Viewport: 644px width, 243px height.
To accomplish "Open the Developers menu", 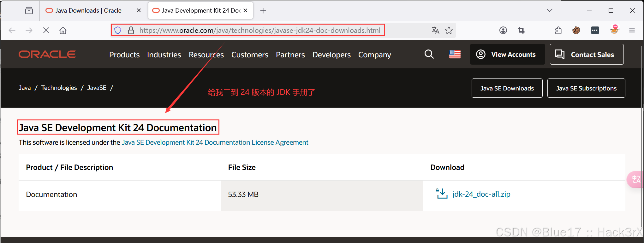I will 331,55.
